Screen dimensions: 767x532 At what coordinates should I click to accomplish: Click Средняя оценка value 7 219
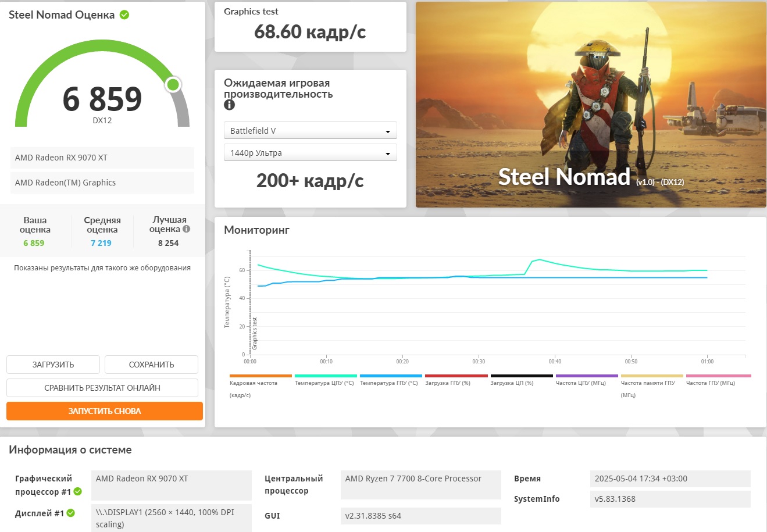coord(101,243)
